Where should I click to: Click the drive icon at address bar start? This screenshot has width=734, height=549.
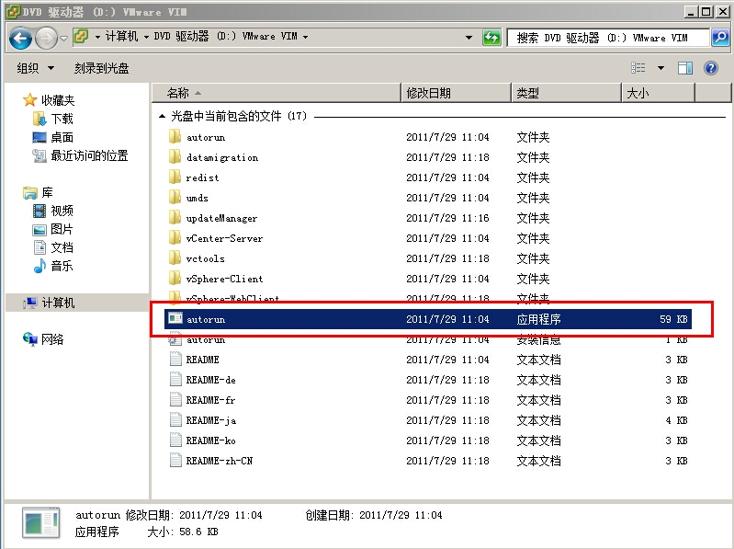point(81,37)
